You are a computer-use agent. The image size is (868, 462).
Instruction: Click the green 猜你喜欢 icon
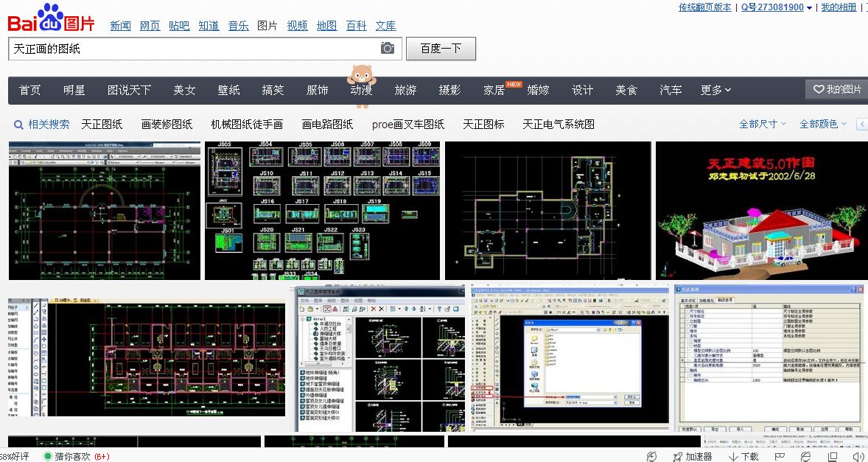coord(48,456)
